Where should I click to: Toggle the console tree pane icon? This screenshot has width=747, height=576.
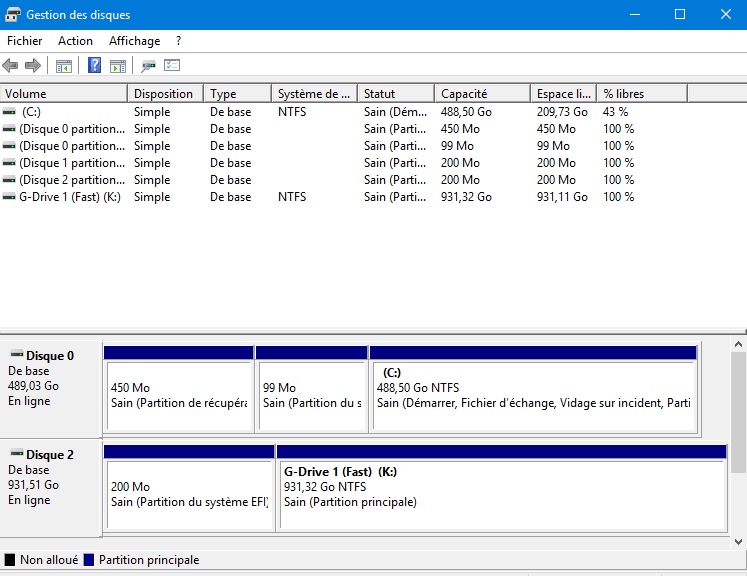[64, 66]
